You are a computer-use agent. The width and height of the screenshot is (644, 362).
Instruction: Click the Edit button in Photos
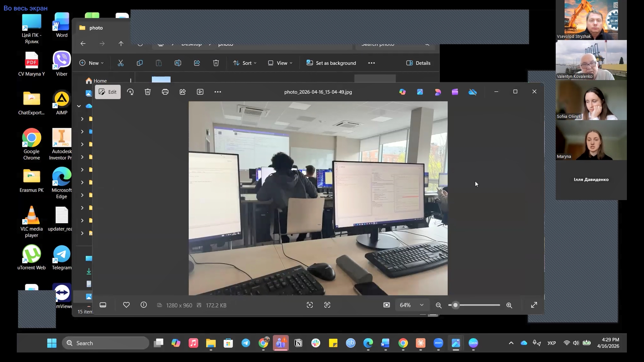[x=108, y=92]
